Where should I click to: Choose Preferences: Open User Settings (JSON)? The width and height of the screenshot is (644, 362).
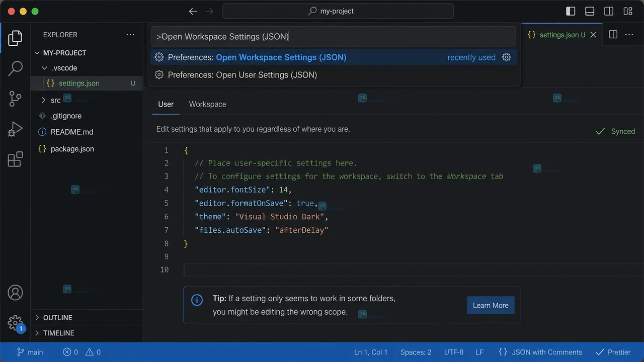click(x=334, y=75)
